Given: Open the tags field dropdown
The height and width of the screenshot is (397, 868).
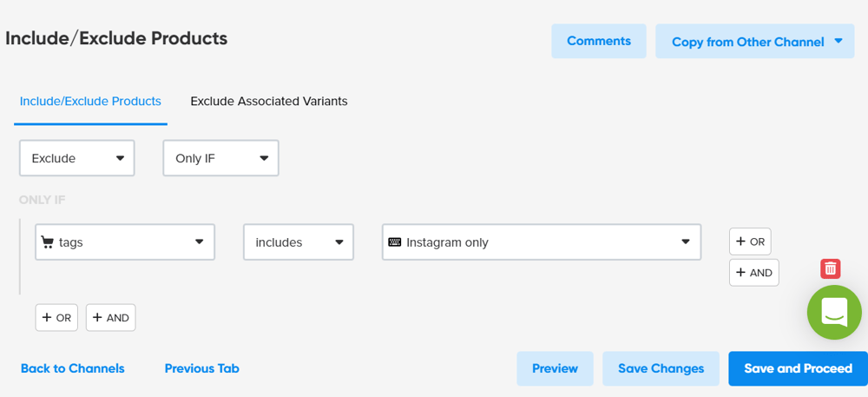Looking at the screenshot, I should coord(125,242).
